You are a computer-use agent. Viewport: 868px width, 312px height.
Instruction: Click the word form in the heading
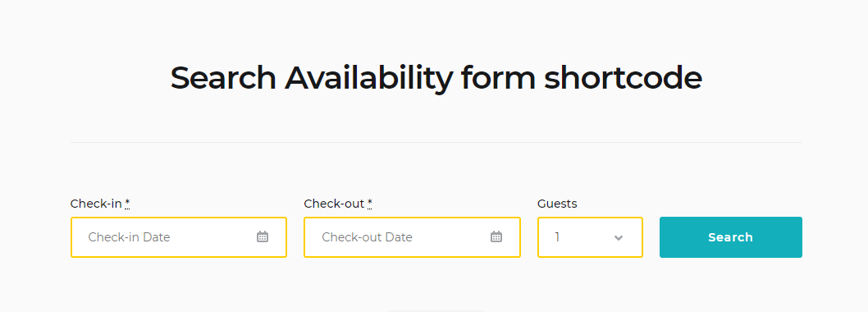(498, 77)
